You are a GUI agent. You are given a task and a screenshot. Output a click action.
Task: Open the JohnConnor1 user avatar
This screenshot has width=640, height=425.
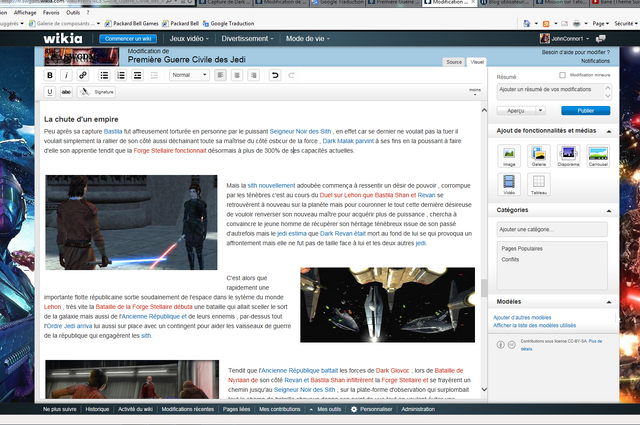tap(544, 38)
